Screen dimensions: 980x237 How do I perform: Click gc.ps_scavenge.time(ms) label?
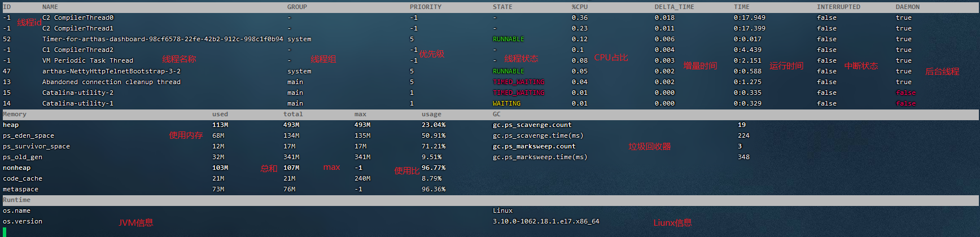tap(538, 135)
